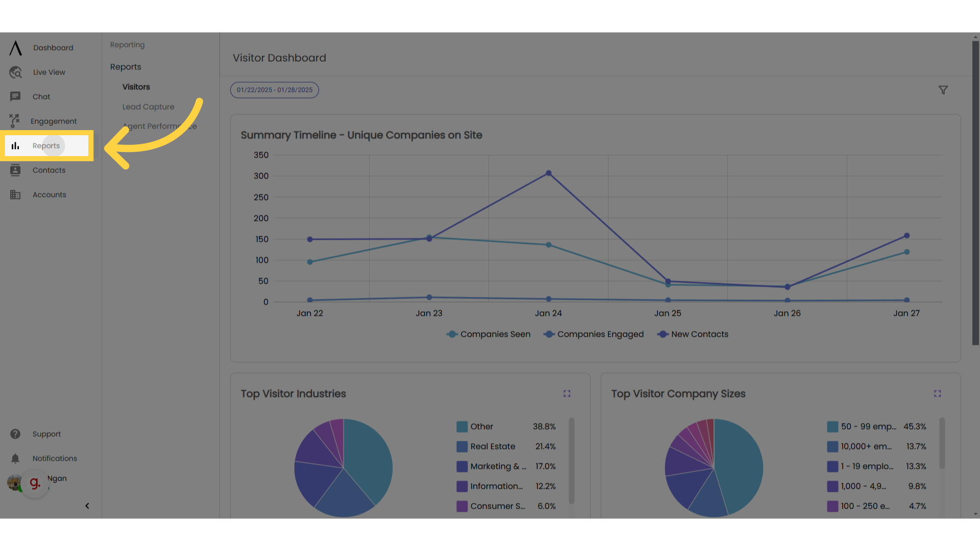Image resolution: width=980 pixels, height=551 pixels.
Task: Expand the Top Visitor Industries chart
Action: coord(567,393)
